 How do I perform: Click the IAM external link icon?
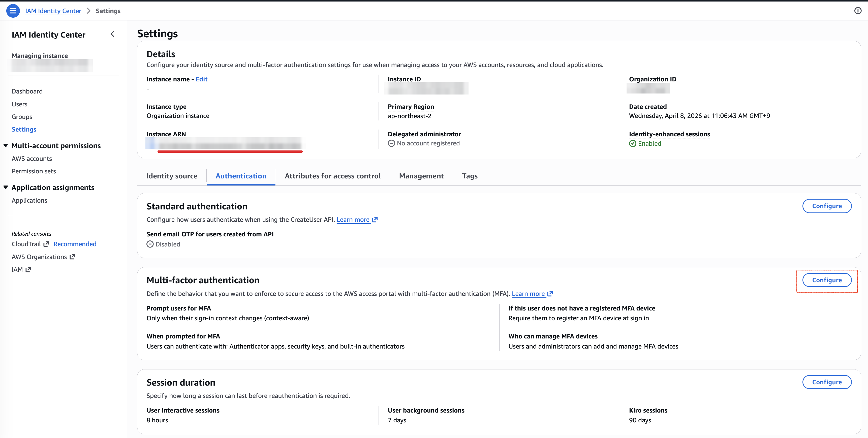[28, 270]
